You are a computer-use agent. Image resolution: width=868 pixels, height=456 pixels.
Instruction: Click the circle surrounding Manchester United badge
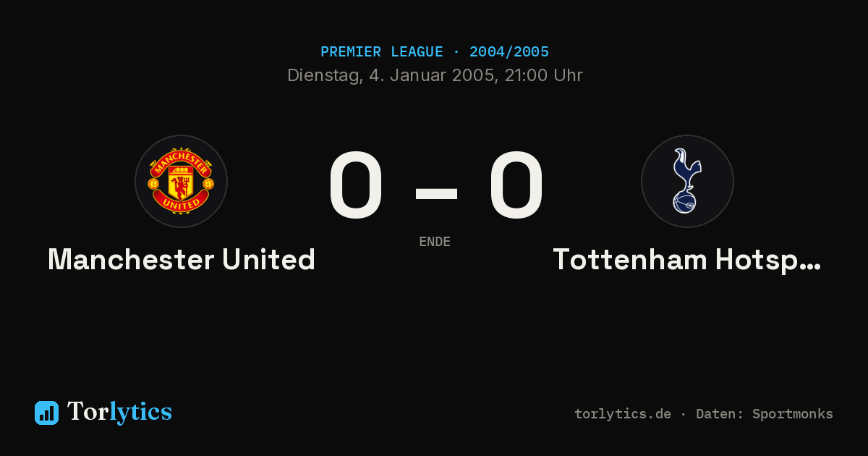(x=181, y=181)
